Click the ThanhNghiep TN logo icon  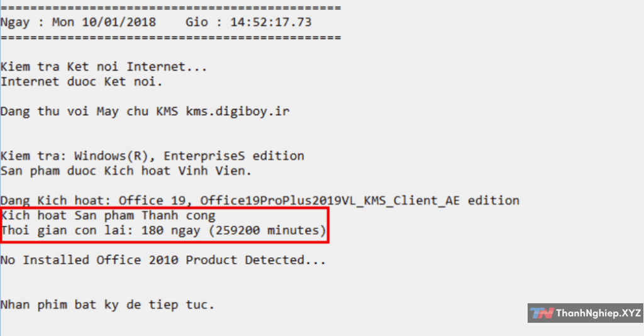[x=541, y=313]
